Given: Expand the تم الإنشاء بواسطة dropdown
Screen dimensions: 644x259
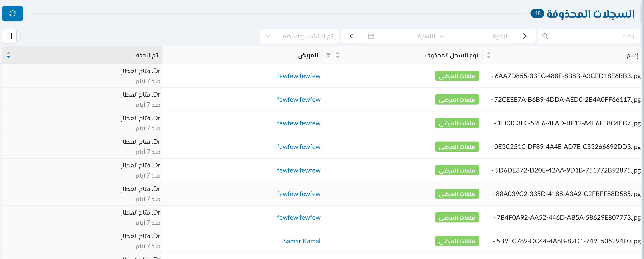Looking at the screenshot, I should 299,36.
